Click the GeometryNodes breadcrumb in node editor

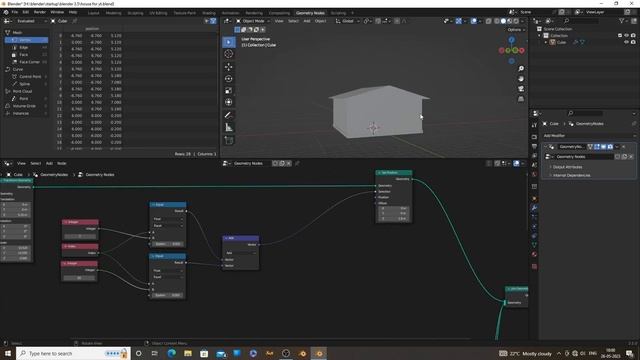point(54,175)
